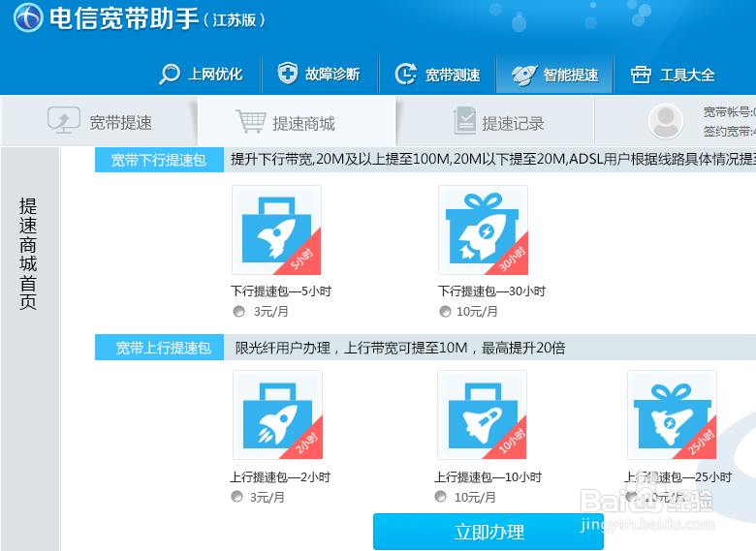This screenshot has width=756, height=551.
Task: Click the 限光纤用户办理 description text
Action: [x=400, y=348]
